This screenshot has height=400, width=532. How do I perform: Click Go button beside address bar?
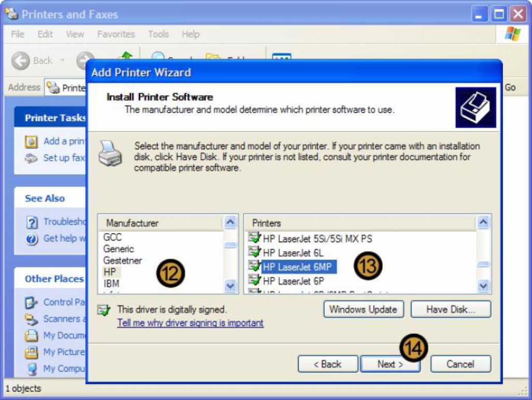(510, 87)
